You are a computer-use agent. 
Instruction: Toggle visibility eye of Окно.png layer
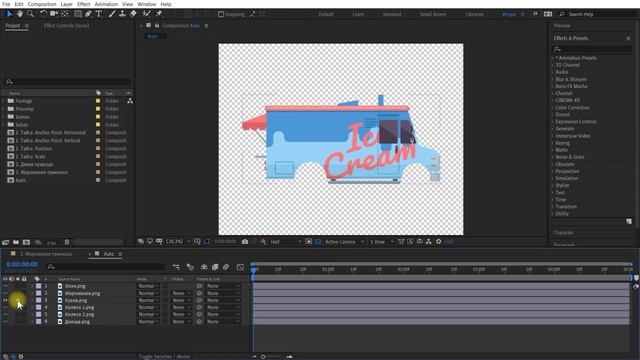(5, 286)
